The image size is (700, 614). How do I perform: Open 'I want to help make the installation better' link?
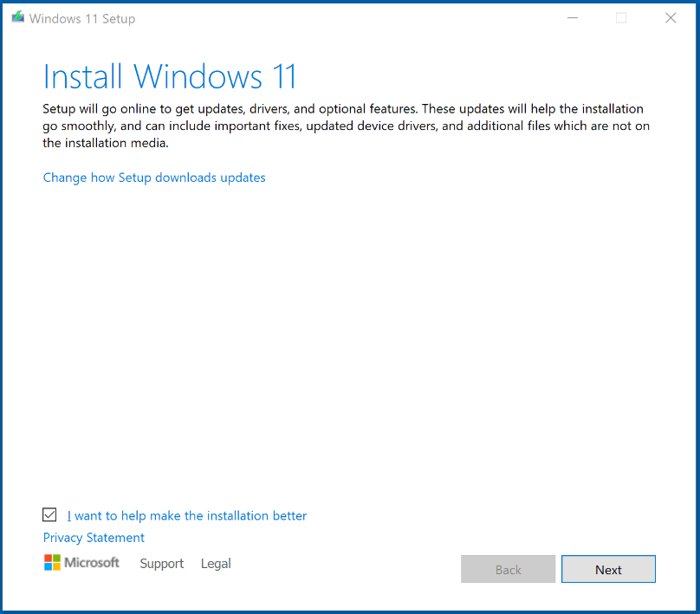186,516
